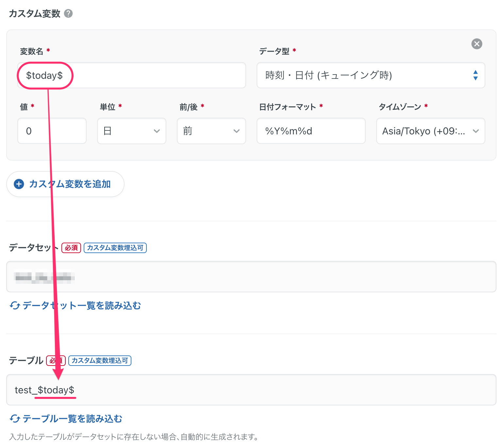Click the テーブル field containing test_$today$
The image size is (504, 446).
tap(251, 390)
